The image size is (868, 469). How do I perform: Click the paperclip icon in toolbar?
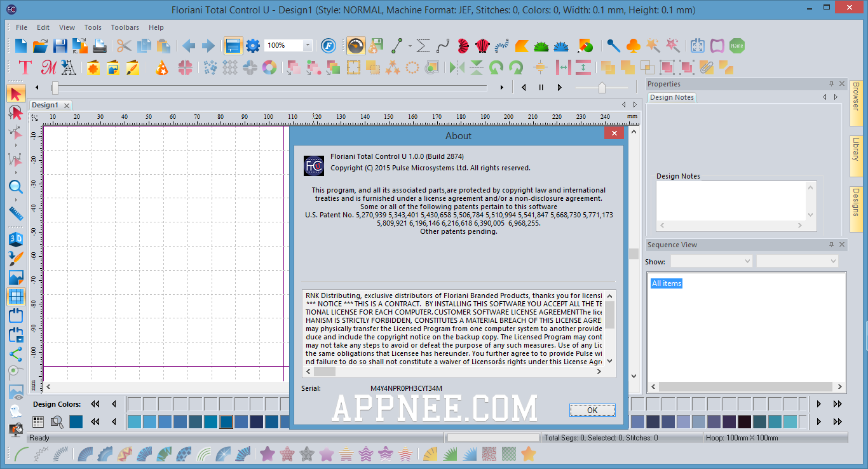706,67
